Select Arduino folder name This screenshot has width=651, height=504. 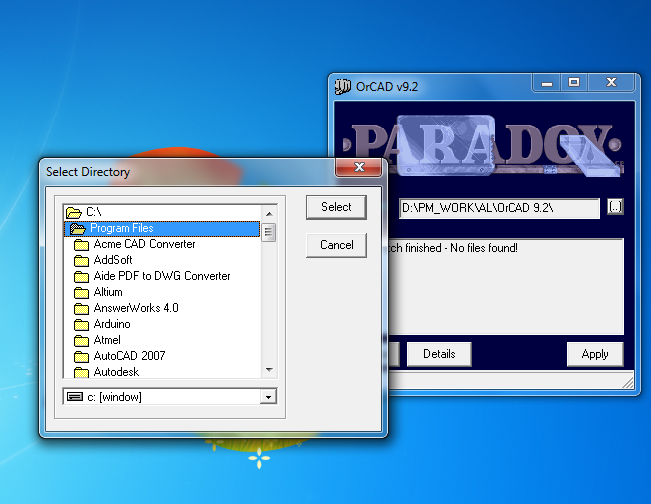[x=112, y=324]
